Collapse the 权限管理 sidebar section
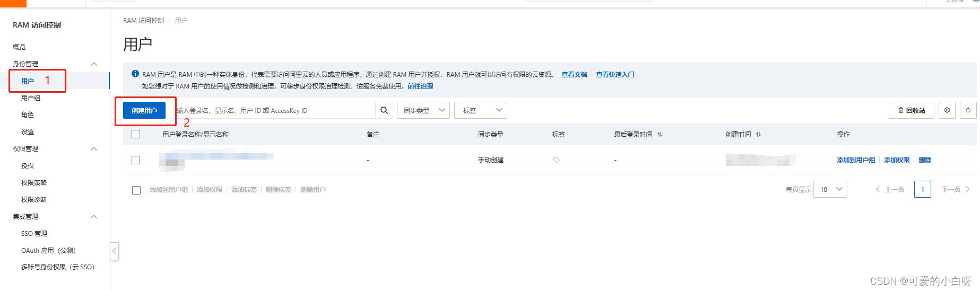 pos(94,148)
